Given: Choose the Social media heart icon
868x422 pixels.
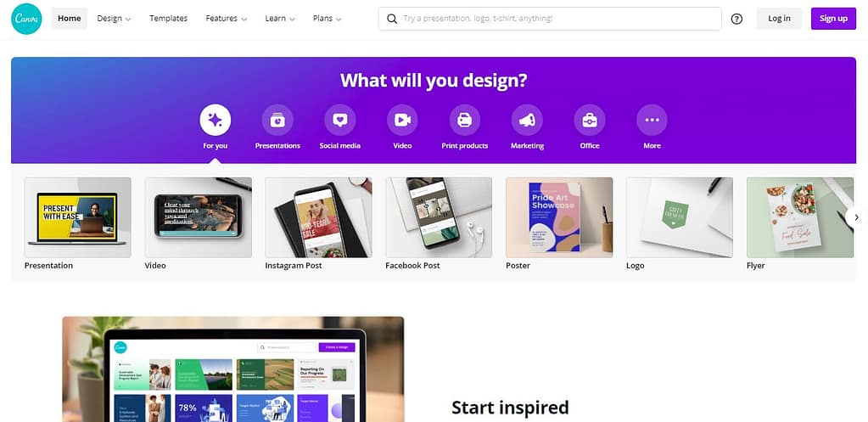Looking at the screenshot, I should [x=340, y=120].
